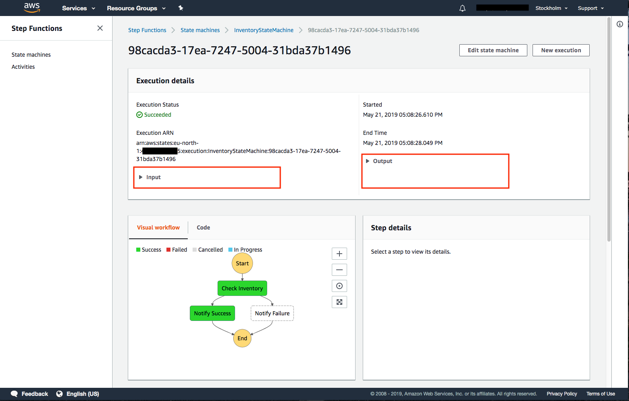
Task: Change language from English (US)
Action: [x=78, y=394]
